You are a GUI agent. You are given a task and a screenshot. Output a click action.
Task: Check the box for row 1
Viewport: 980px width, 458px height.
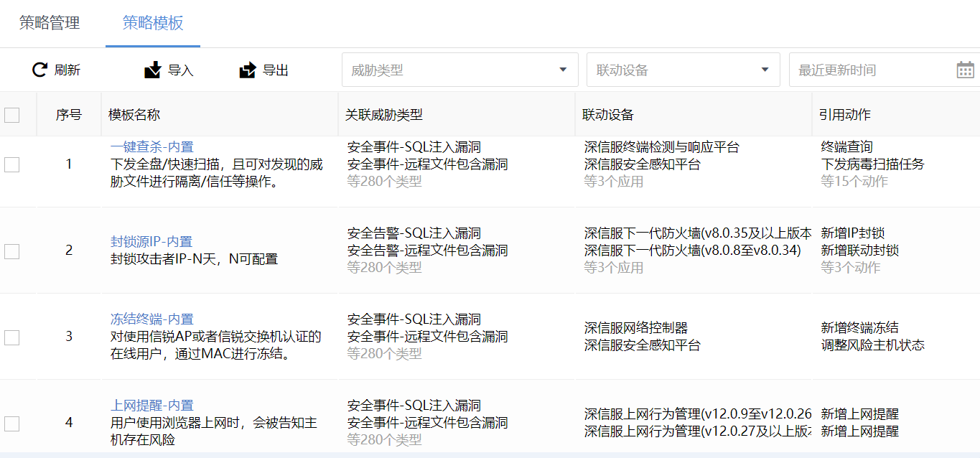[x=12, y=164]
